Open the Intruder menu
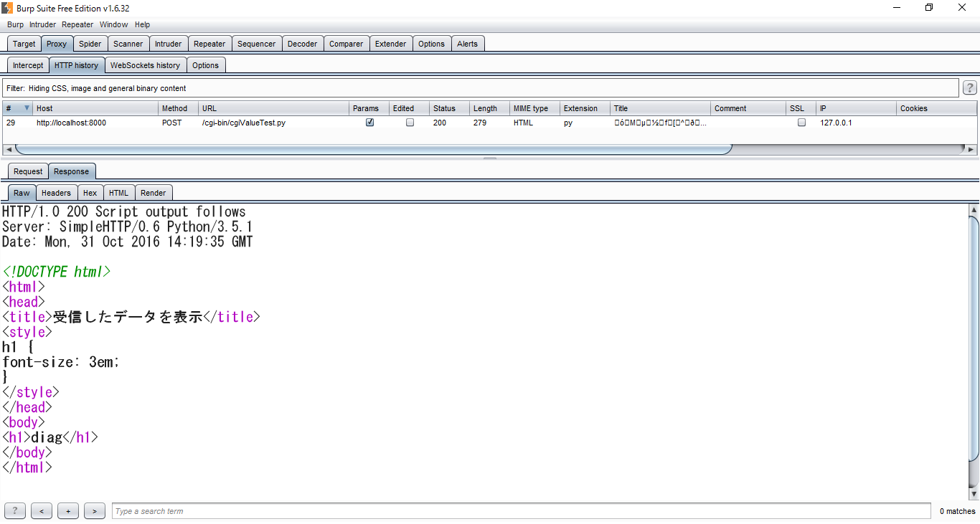Image resolution: width=980 pixels, height=524 pixels. pyautogui.click(x=42, y=24)
